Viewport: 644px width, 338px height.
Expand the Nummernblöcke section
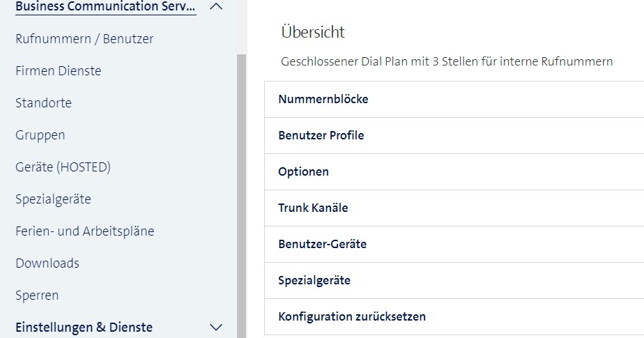point(323,99)
